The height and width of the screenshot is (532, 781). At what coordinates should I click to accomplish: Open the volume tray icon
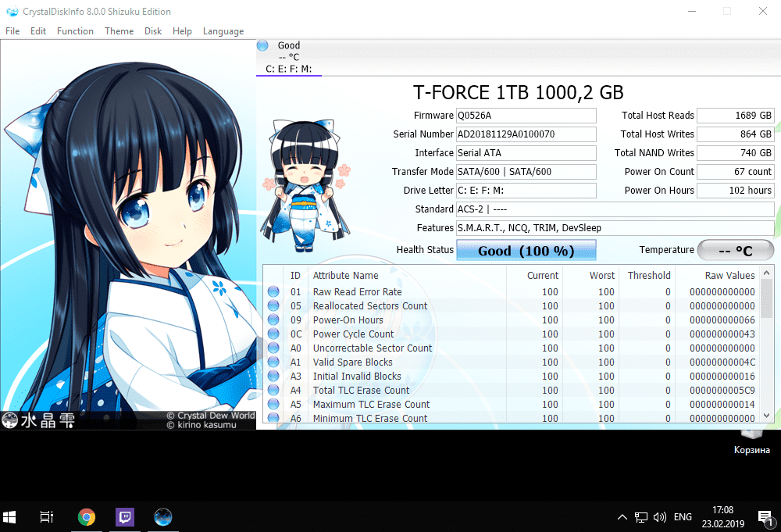coord(659,517)
